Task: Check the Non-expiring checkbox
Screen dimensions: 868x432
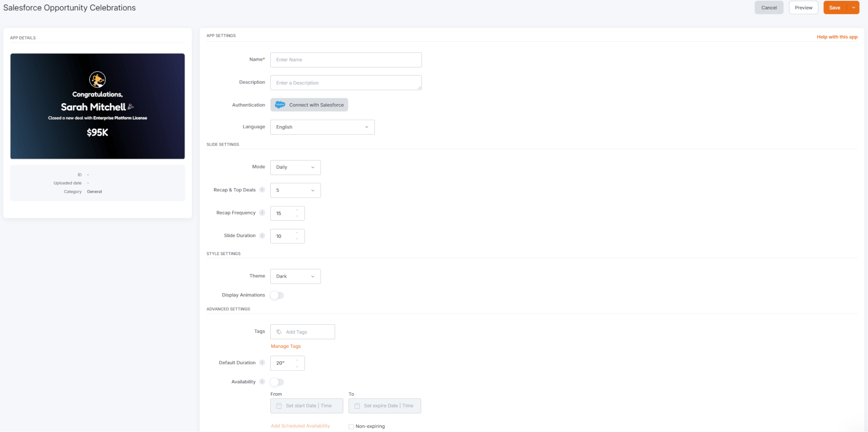Action: click(x=351, y=427)
